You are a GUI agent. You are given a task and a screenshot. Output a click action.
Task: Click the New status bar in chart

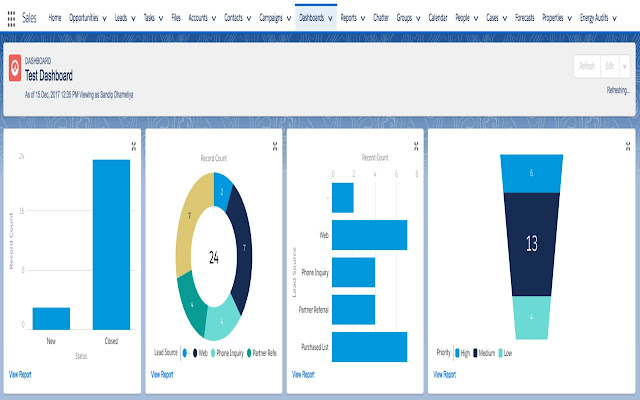click(51, 318)
